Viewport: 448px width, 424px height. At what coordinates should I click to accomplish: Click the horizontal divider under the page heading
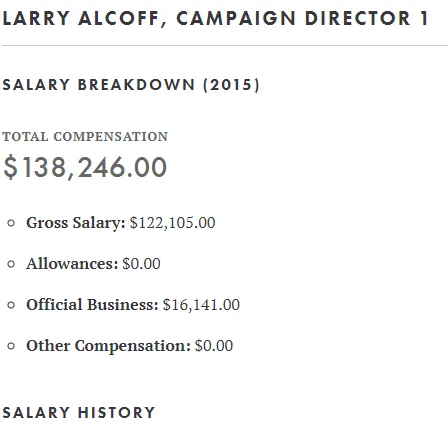(x=225, y=45)
